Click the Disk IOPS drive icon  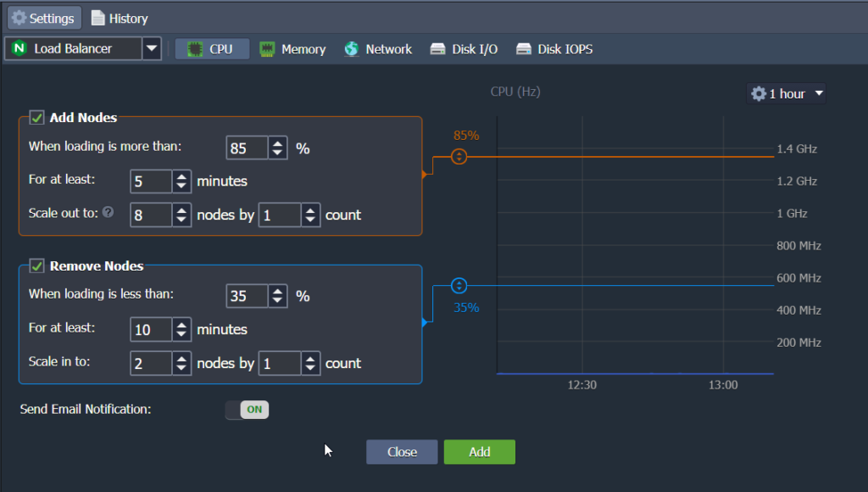tap(524, 48)
